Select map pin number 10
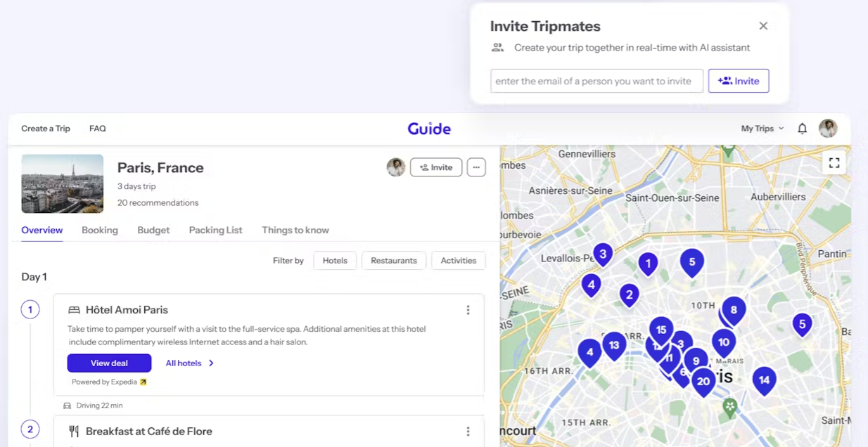Viewport: 868px width, 447px height. (723, 343)
